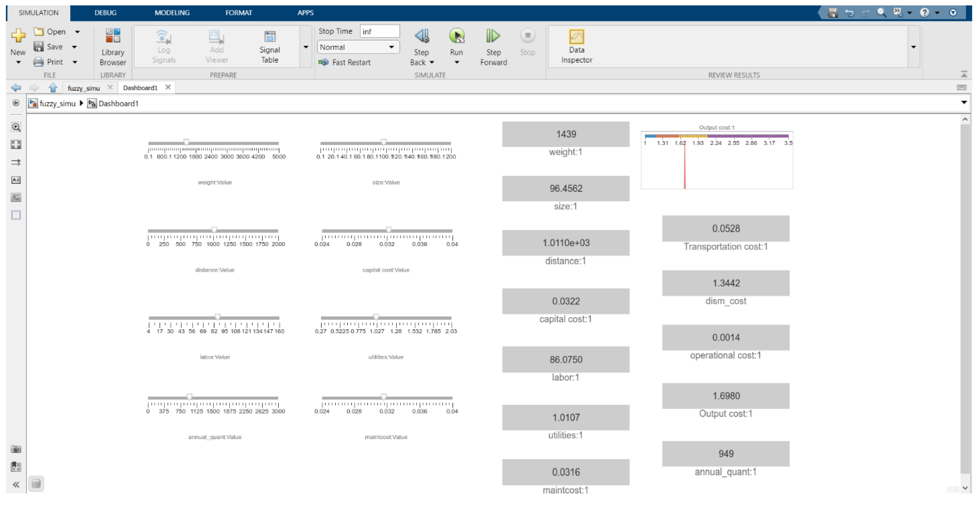Click Fit to View icon in left palette
The width and height of the screenshot is (980, 506).
tap(16, 145)
